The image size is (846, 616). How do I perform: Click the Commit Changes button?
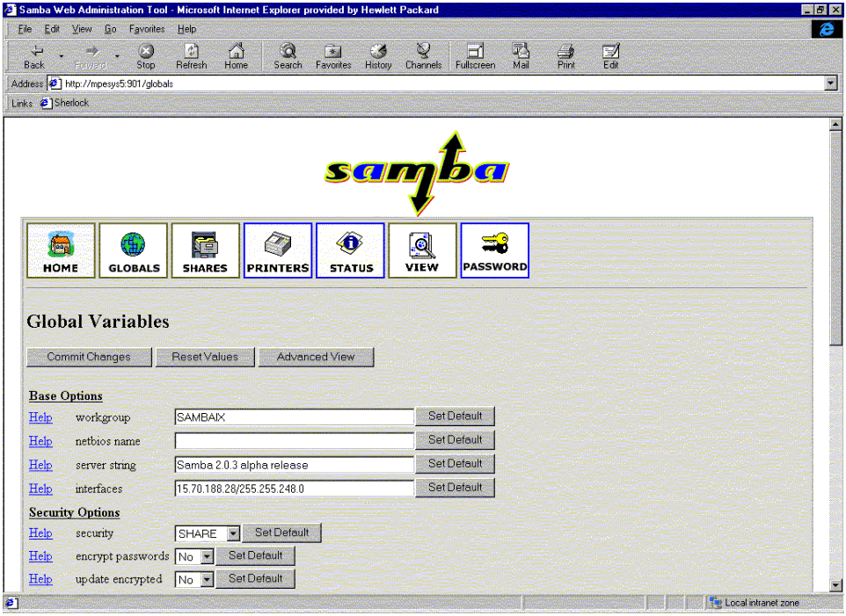[x=89, y=357]
